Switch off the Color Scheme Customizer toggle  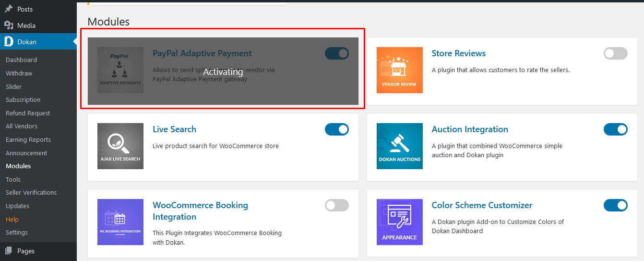616,205
